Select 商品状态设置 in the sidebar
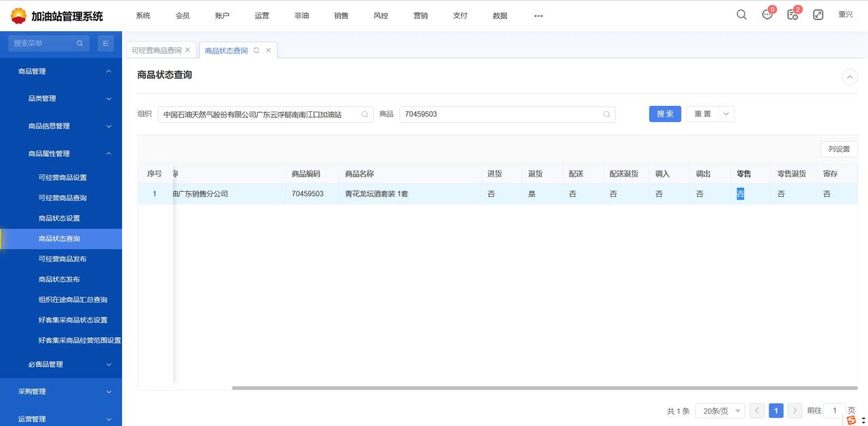 tap(60, 218)
